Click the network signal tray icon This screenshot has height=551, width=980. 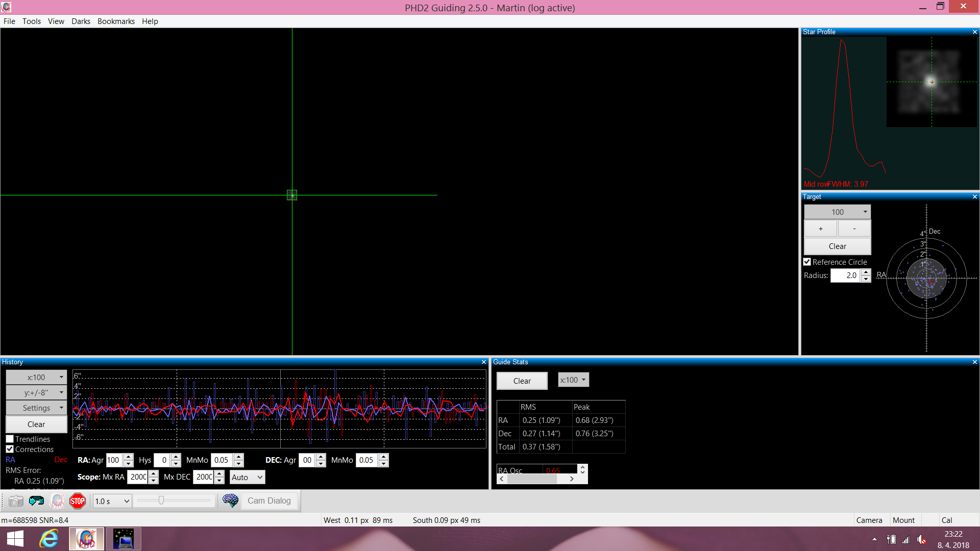[x=906, y=539]
